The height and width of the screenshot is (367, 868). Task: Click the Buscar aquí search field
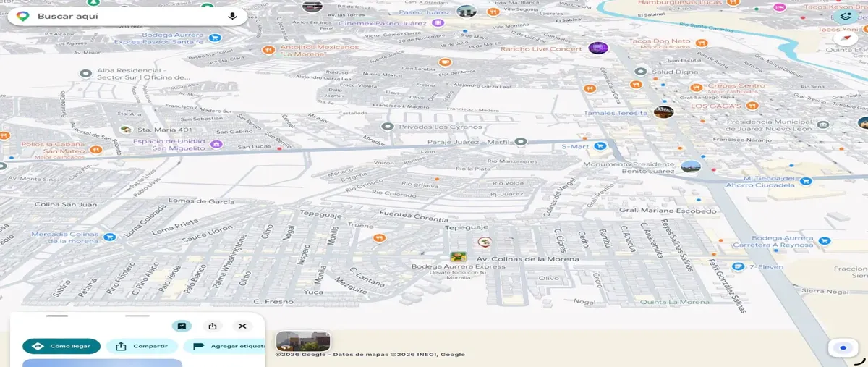click(127, 16)
